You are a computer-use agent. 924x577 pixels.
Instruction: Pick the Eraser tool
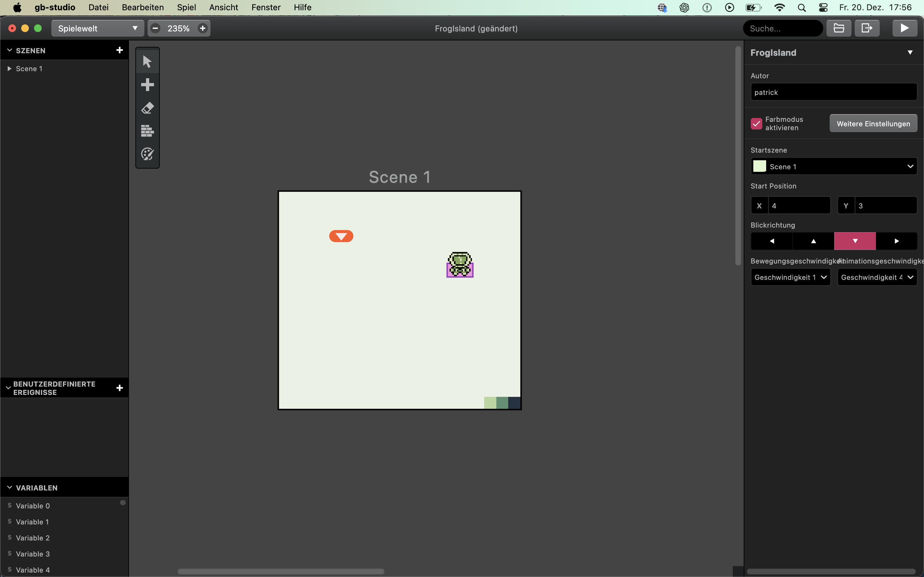(147, 108)
